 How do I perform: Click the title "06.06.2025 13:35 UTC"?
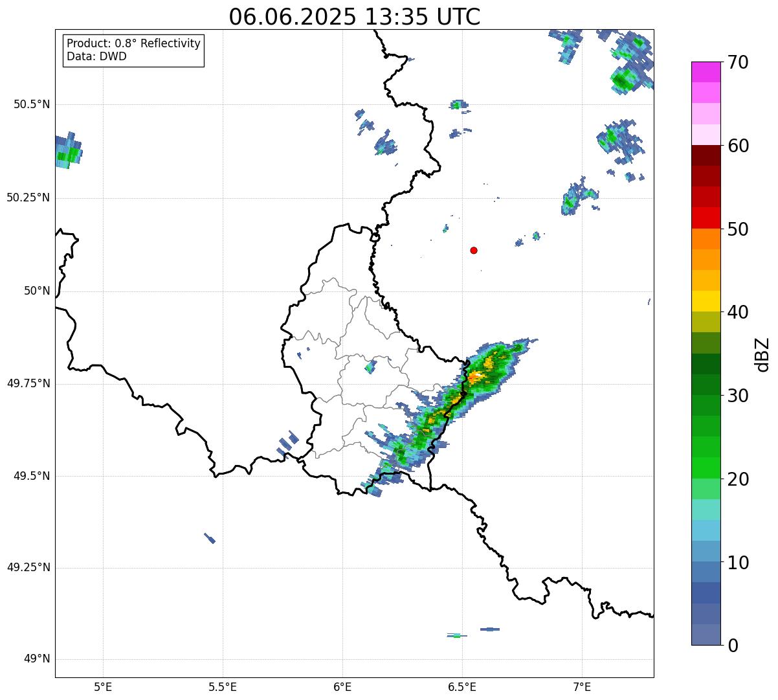tap(354, 16)
